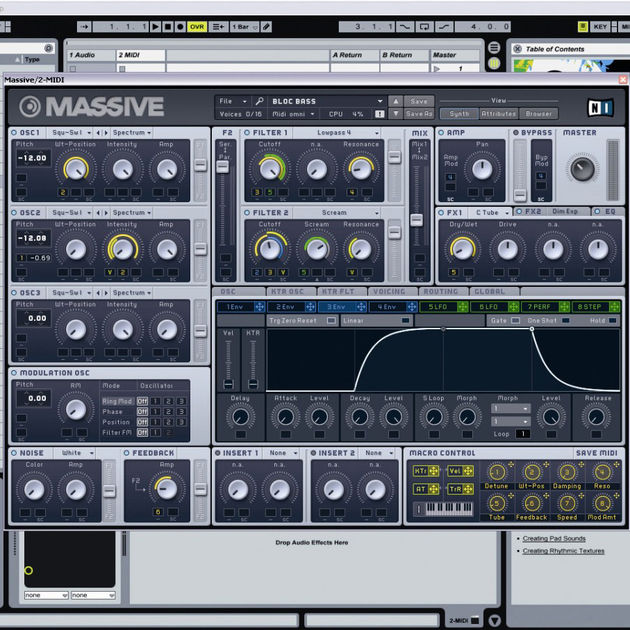Click the Record button in transport
The width and height of the screenshot is (630, 630).
(x=180, y=27)
